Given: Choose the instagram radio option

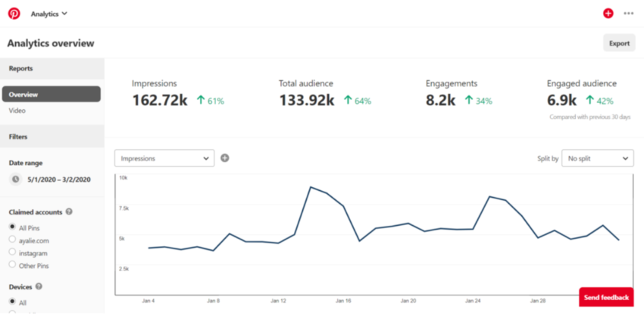Looking at the screenshot, I should (12, 252).
